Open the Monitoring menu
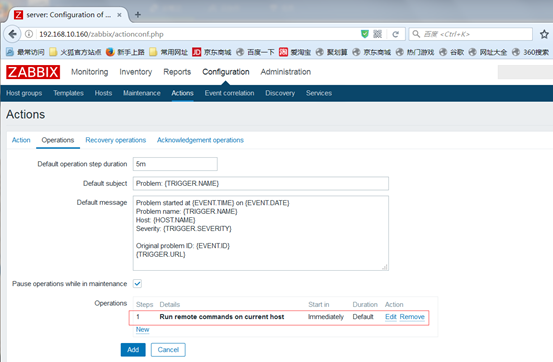553x362 pixels. (x=90, y=72)
